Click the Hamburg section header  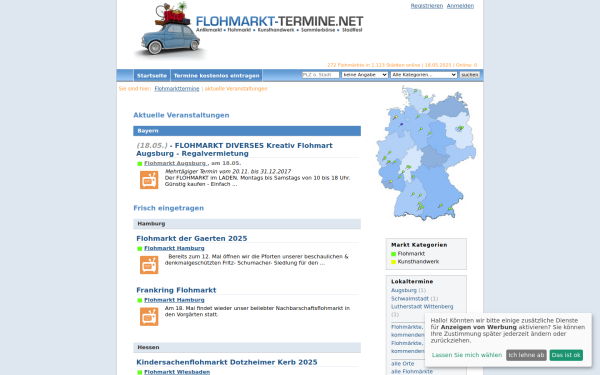(x=247, y=224)
